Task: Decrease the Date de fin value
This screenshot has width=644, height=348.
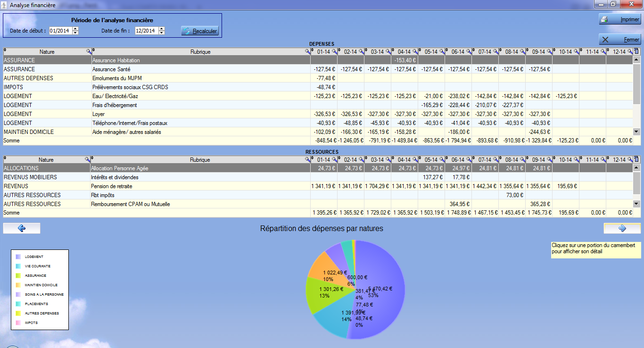Action: pos(162,33)
